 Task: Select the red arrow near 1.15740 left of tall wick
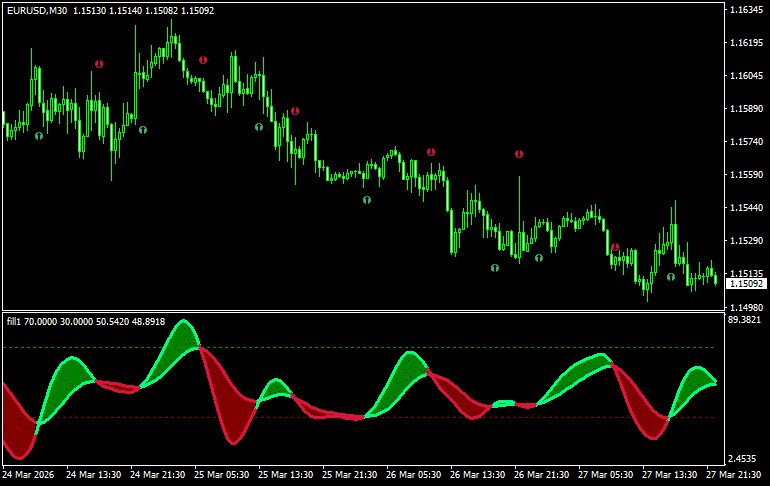click(431, 152)
